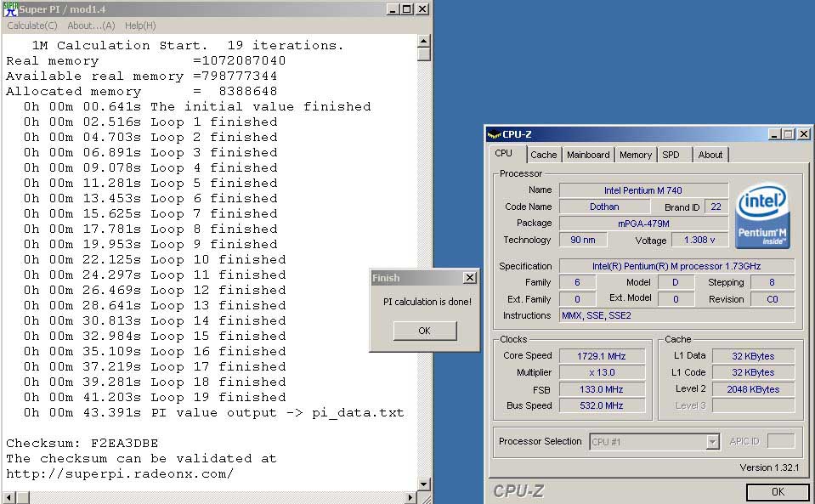Click the Family value '6'
Viewport: 815px width, 504px height.
point(577,282)
